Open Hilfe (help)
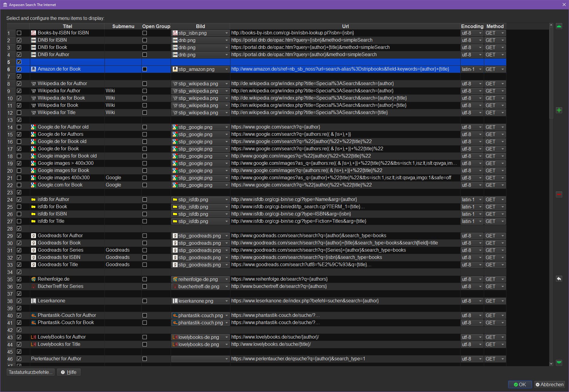This screenshot has width=569, height=392. [x=69, y=372]
